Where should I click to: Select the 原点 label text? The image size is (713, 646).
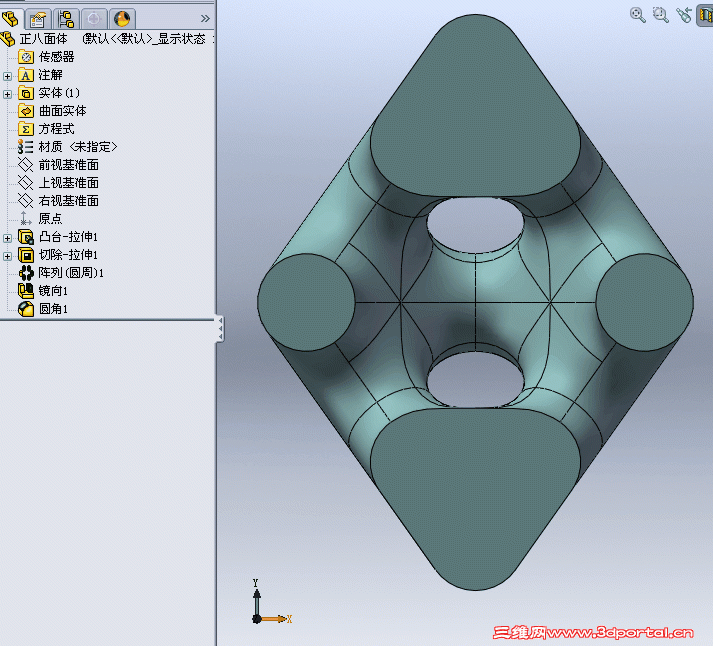click(x=50, y=219)
